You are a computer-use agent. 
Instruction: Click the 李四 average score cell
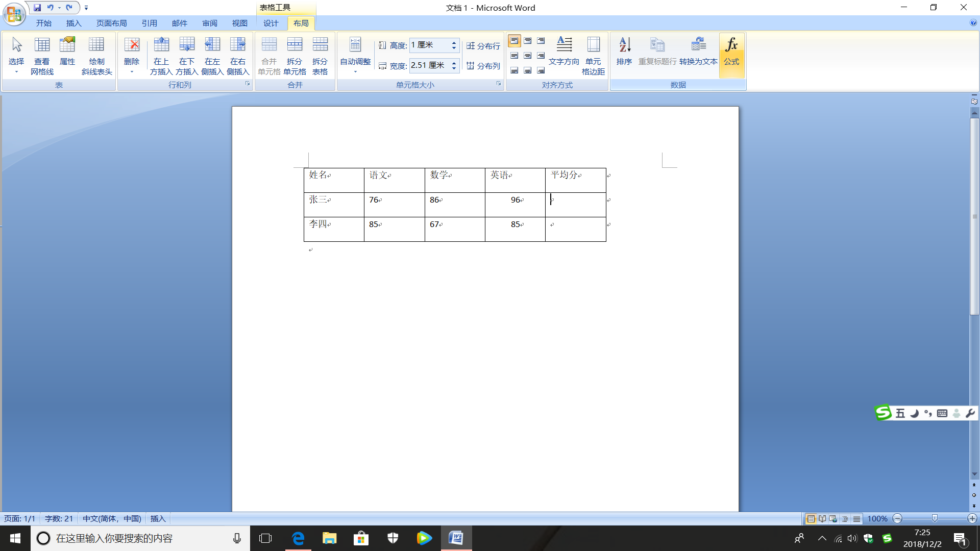pos(575,230)
